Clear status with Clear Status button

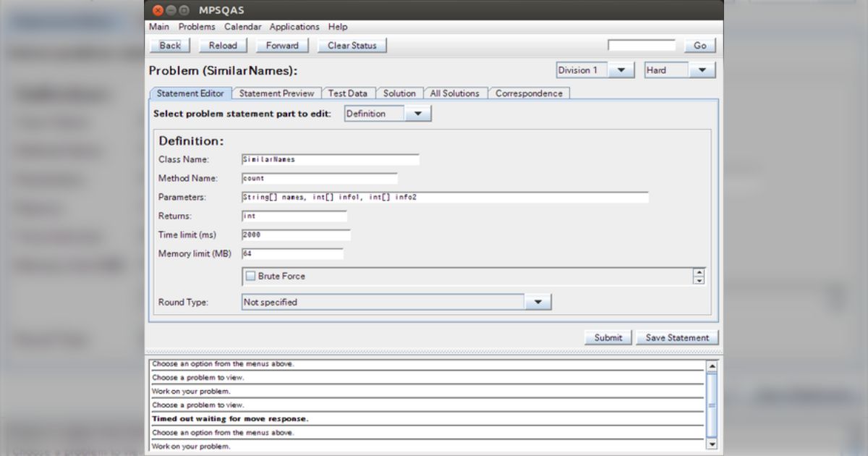[352, 46]
